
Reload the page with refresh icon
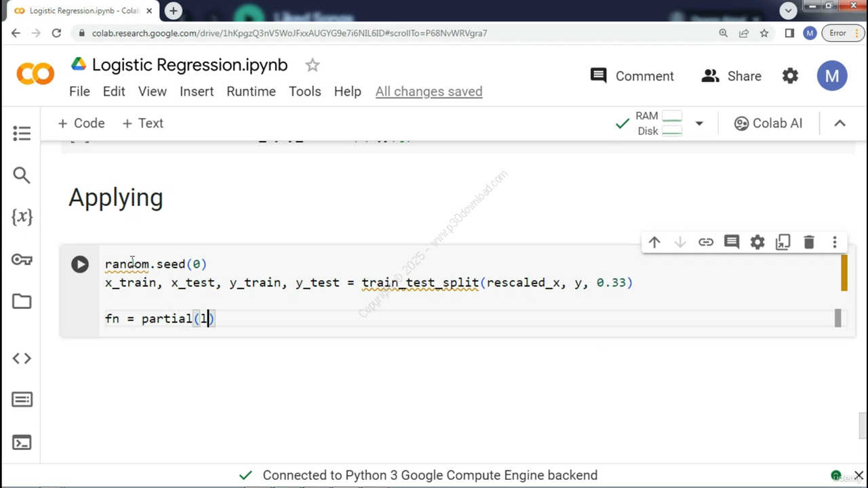click(x=56, y=33)
